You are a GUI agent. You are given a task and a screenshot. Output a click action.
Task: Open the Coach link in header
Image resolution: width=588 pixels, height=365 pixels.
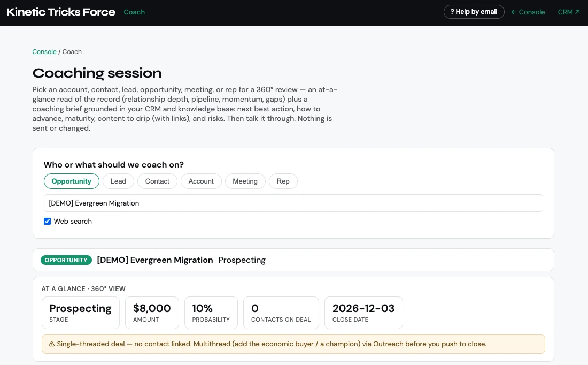pyautogui.click(x=134, y=12)
